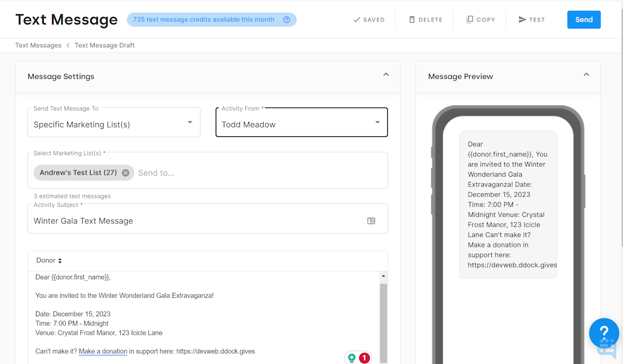The height and width of the screenshot is (364, 623).
Task: Click the blue Send button
Action: 584,19
